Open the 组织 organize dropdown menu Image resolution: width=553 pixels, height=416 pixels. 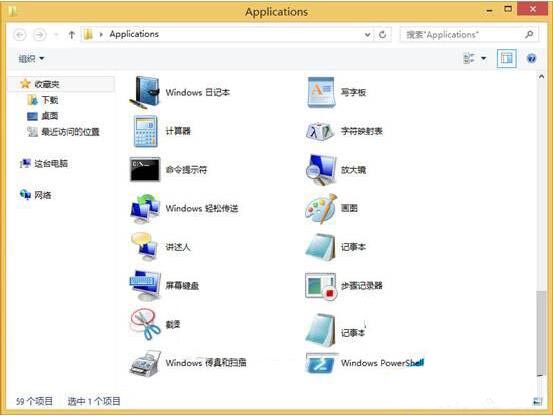[31, 59]
